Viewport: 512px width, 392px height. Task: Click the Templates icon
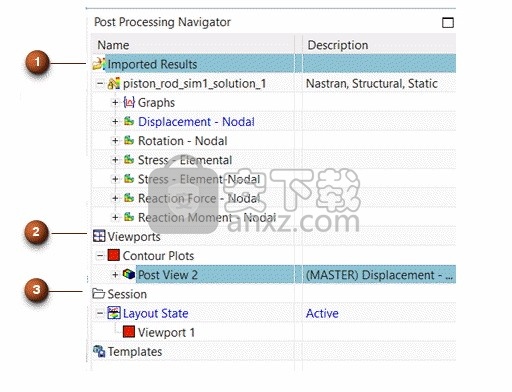coord(99,351)
